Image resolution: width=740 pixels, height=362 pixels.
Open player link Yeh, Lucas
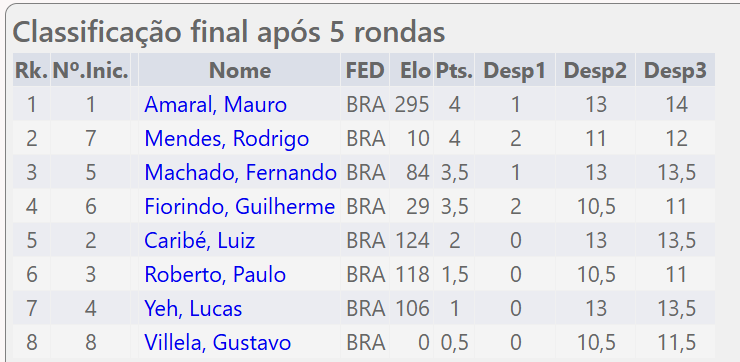(193, 309)
